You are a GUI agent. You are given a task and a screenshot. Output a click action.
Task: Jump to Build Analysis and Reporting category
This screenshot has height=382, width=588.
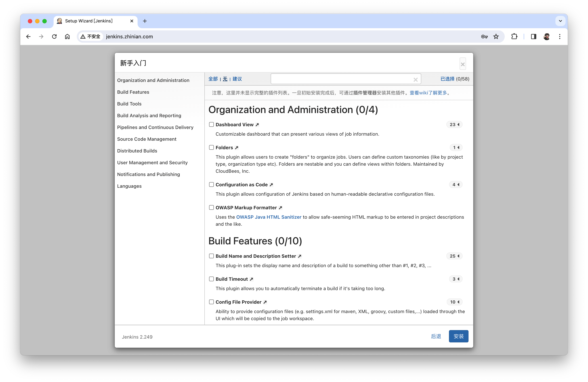point(149,116)
